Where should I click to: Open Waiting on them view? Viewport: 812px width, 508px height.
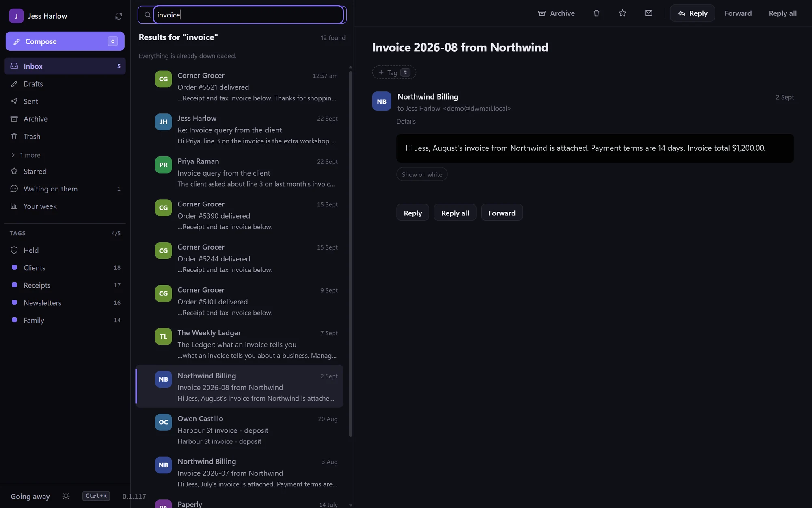coord(65,189)
